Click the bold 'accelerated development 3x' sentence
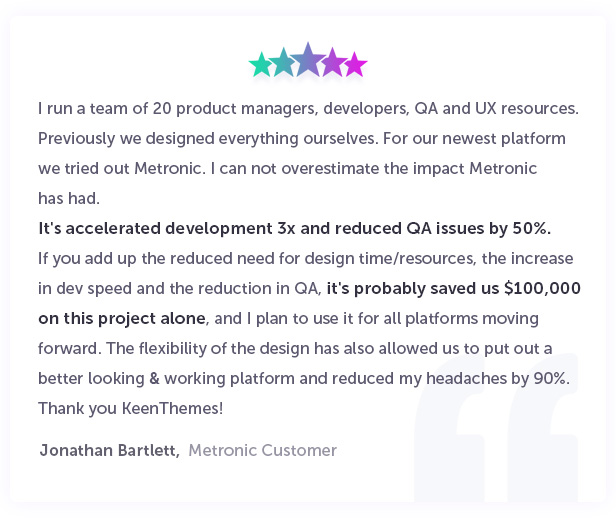 (295, 228)
